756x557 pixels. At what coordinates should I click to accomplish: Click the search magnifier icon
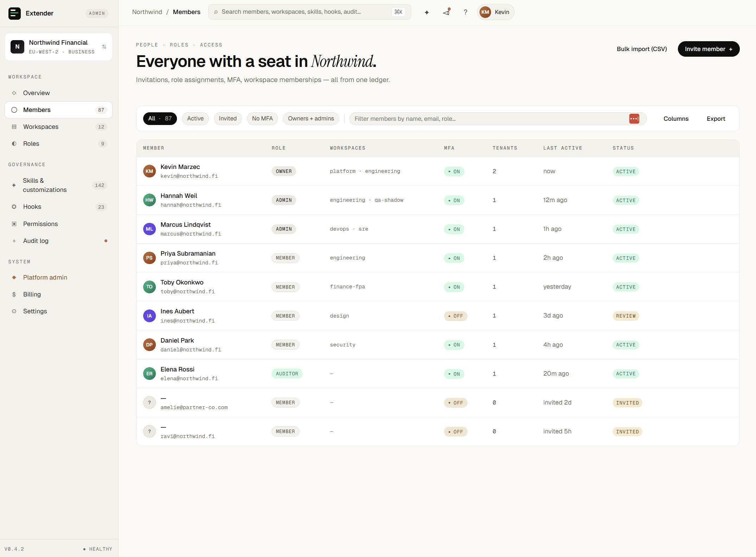(216, 12)
